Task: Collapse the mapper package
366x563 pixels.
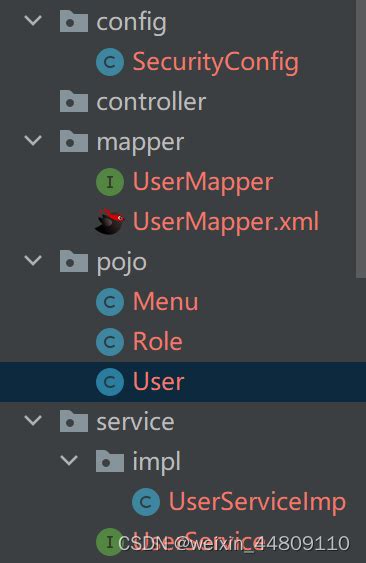Action: tap(33, 140)
